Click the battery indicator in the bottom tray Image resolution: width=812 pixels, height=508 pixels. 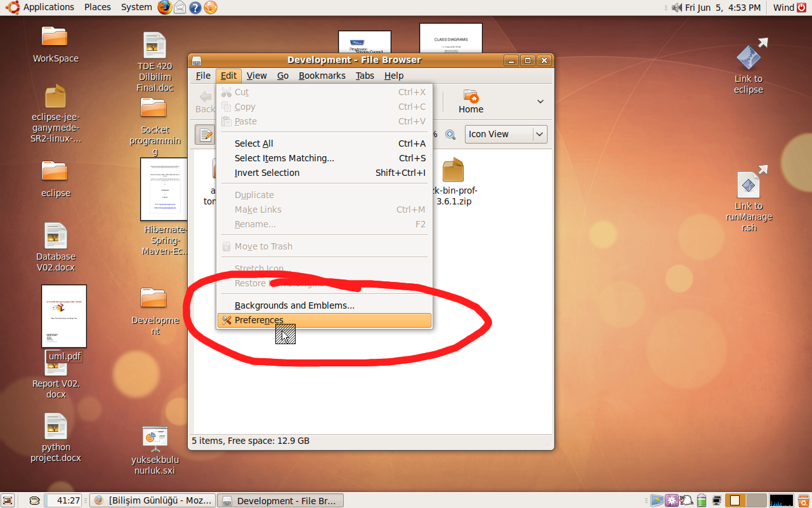point(702,500)
